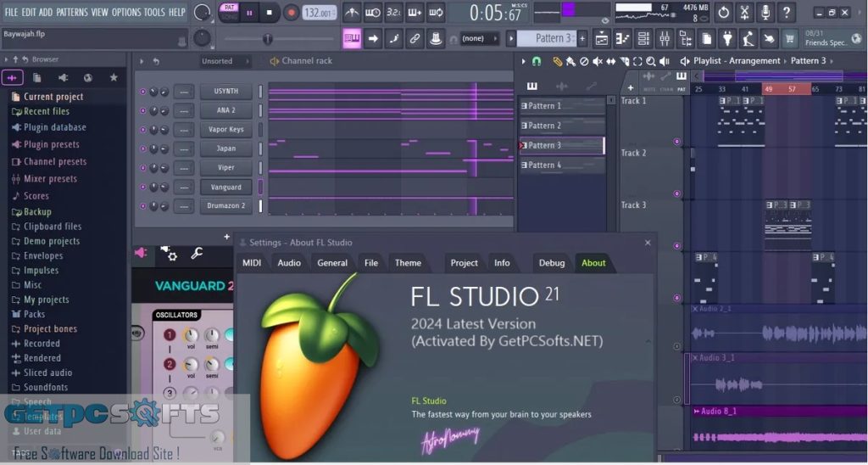Open the plugin picker plug icon
868x465 pixels.
point(727,38)
